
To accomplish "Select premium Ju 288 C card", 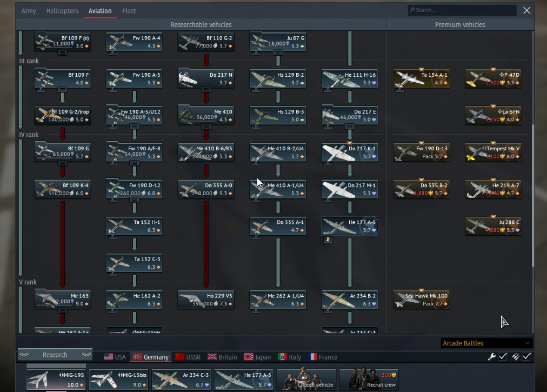I will pyautogui.click(x=493, y=226).
